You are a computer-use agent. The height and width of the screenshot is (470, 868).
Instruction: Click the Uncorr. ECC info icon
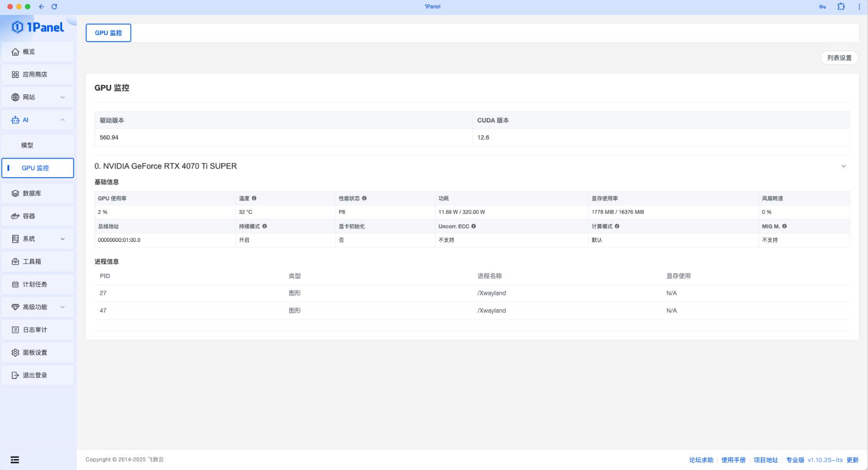474,227
